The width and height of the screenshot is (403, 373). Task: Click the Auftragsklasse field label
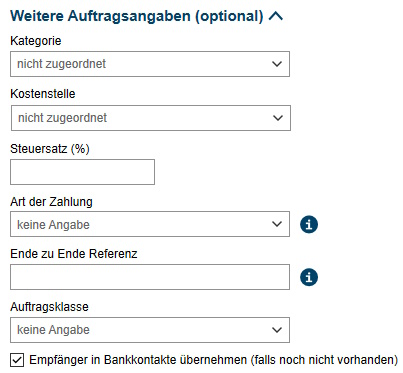click(49, 307)
